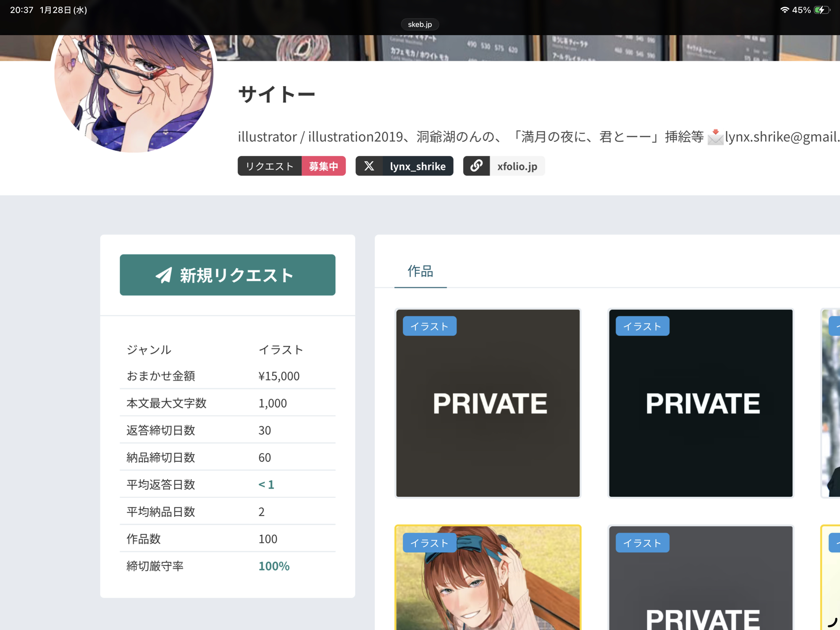840x630 pixels.
Task: Click the X (Twitter) logo icon
Action: 369,166
